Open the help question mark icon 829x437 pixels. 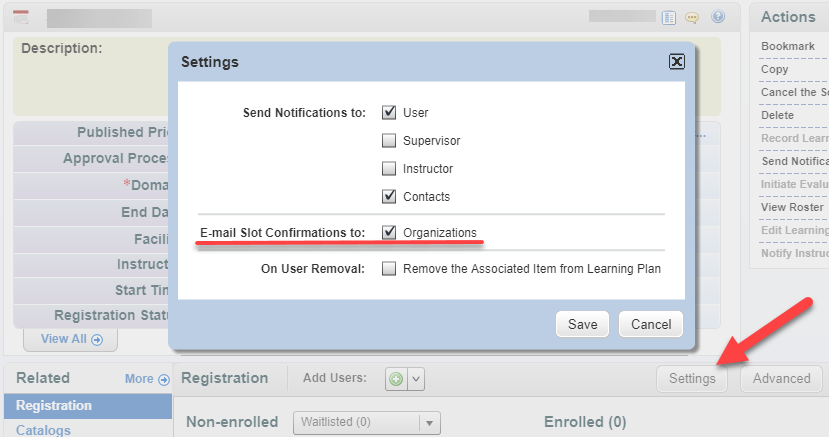click(717, 17)
